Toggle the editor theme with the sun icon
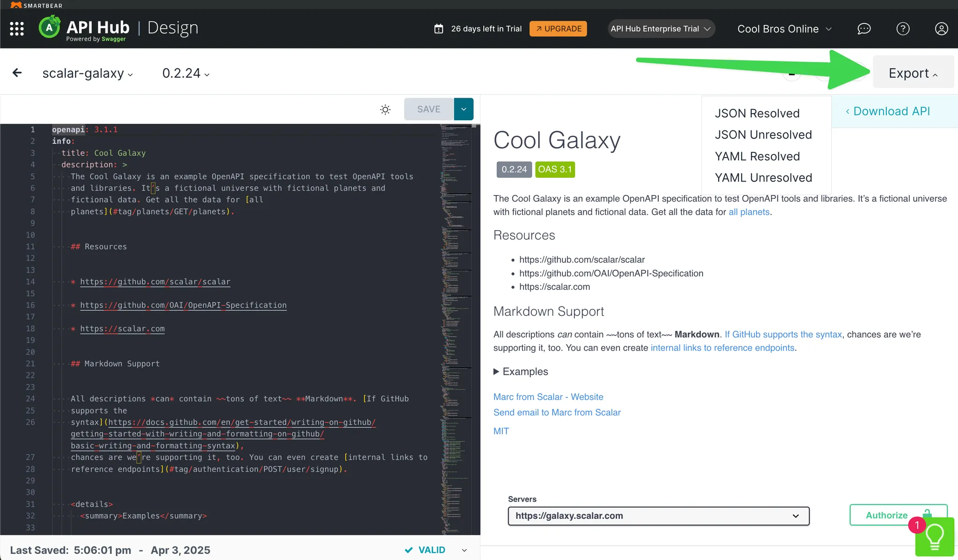The image size is (958, 560). point(385,109)
